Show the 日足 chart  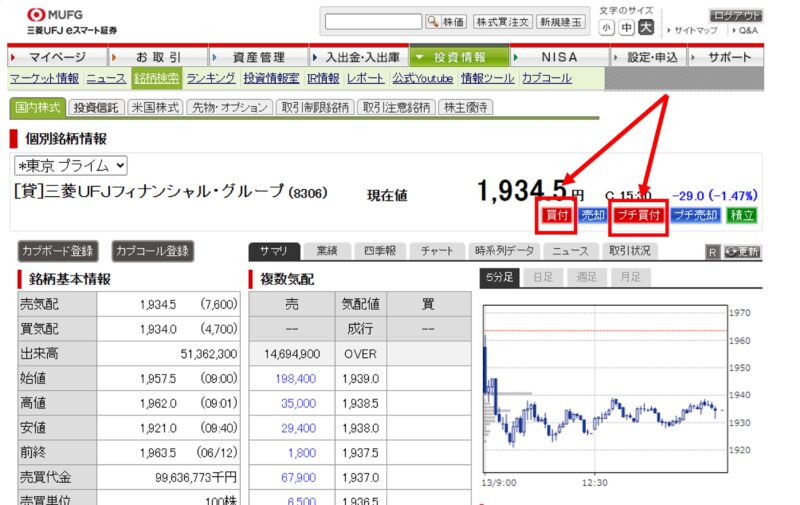pyautogui.click(x=543, y=277)
